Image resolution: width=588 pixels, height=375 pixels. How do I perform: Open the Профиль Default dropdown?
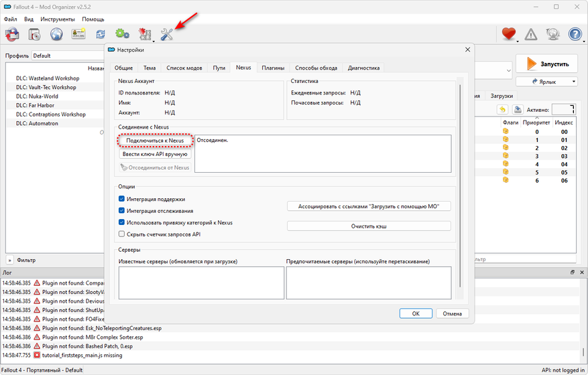[67, 56]
